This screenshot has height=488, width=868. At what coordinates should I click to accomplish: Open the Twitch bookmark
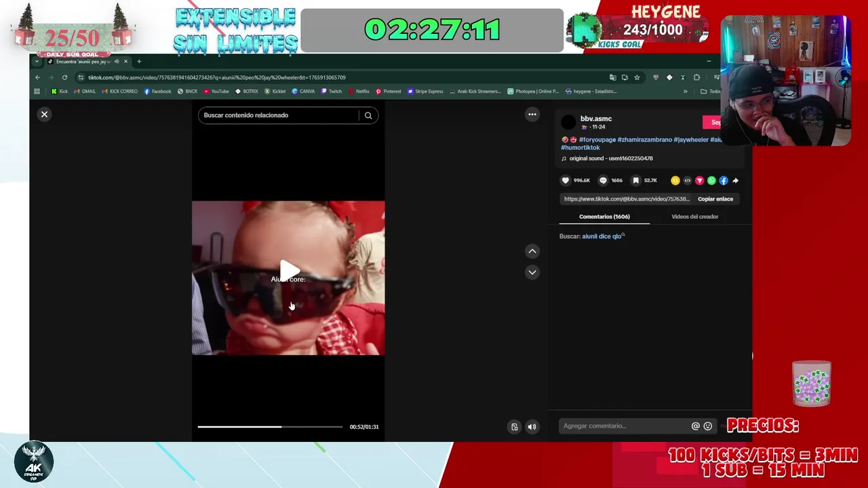coord(332,91)
